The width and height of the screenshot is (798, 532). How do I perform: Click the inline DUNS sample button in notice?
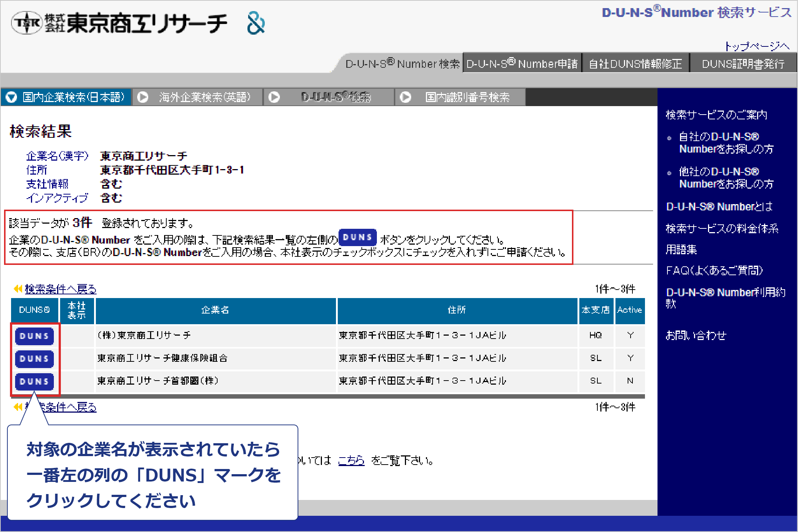(357, 238)
